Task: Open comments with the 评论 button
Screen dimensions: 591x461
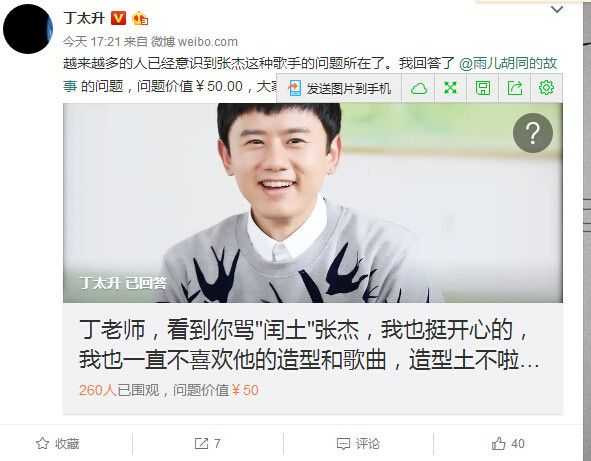Action: [x=358, y=444]
